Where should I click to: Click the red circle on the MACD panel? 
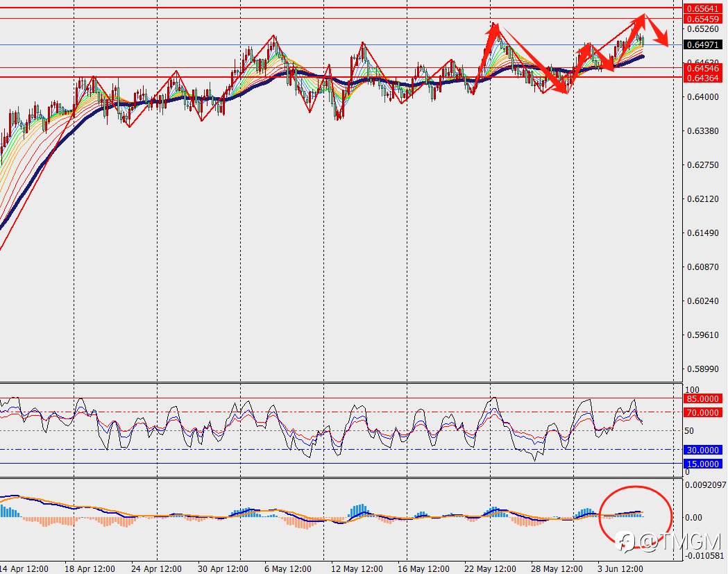click(635, 516)
